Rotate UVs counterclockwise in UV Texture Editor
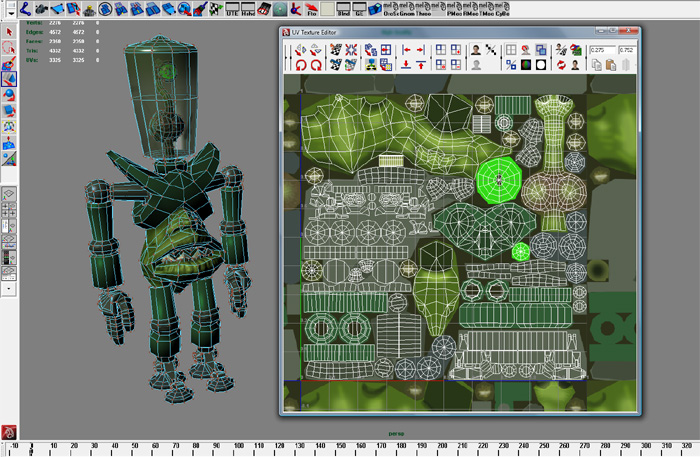Image resolution: width=700 pixels, height=457 pixels. click(301, 65)
